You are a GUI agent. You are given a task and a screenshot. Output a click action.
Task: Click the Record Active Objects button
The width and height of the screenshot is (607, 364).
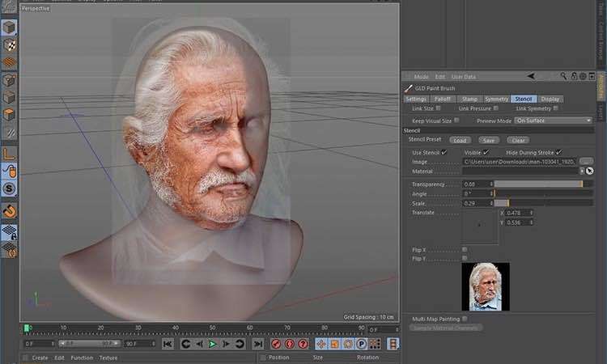[276, 344]
